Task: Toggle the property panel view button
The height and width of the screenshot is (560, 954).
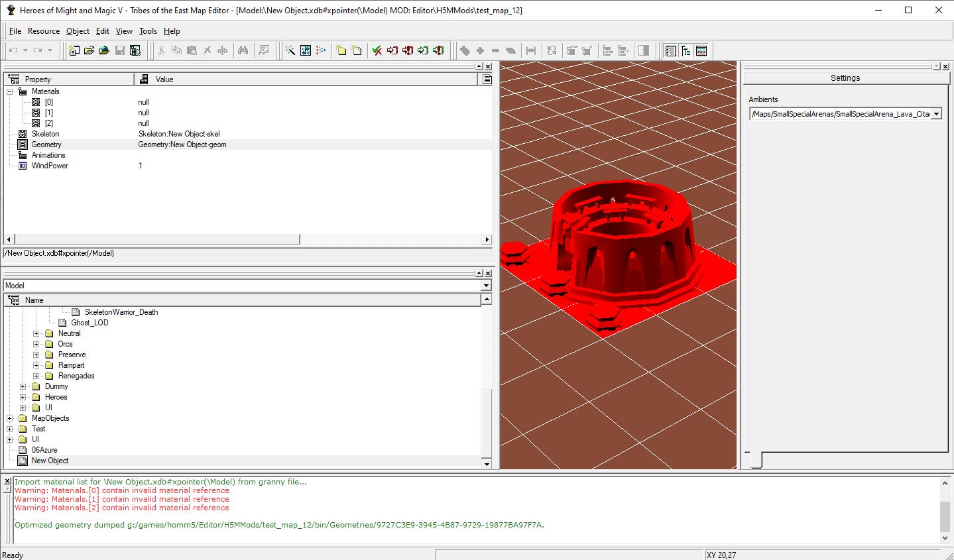Action: [671, 50]
